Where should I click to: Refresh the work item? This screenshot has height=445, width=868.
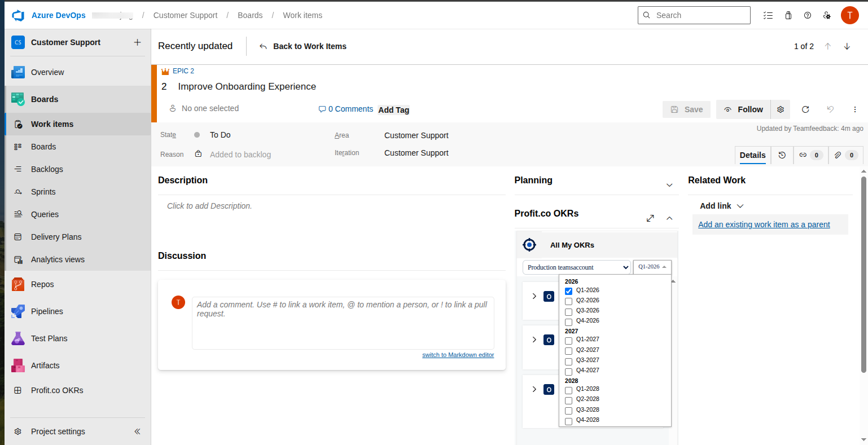(805, 109)
